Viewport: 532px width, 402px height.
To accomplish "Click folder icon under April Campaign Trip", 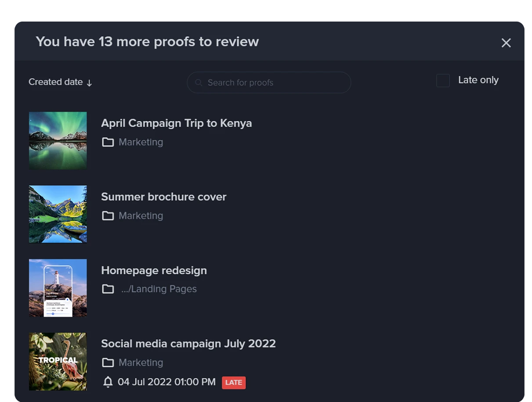I will pos(108,143).
